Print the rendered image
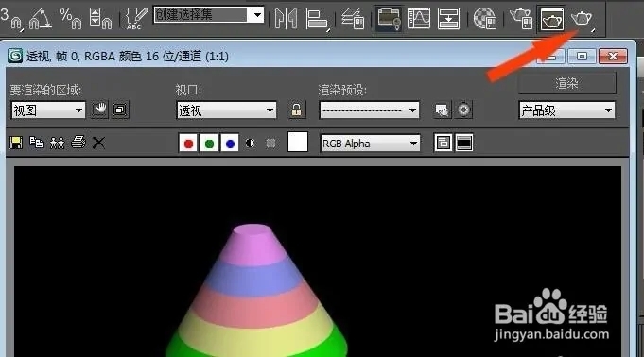Viewport: 644px width, 357px height. point(78,143)
